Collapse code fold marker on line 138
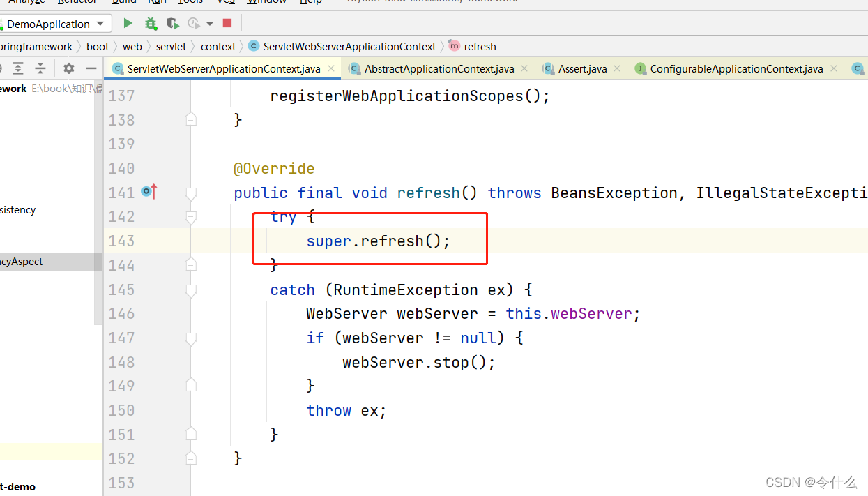Image resolution: width=868 pixels, height=496 pixels. [x=191, y=120]
